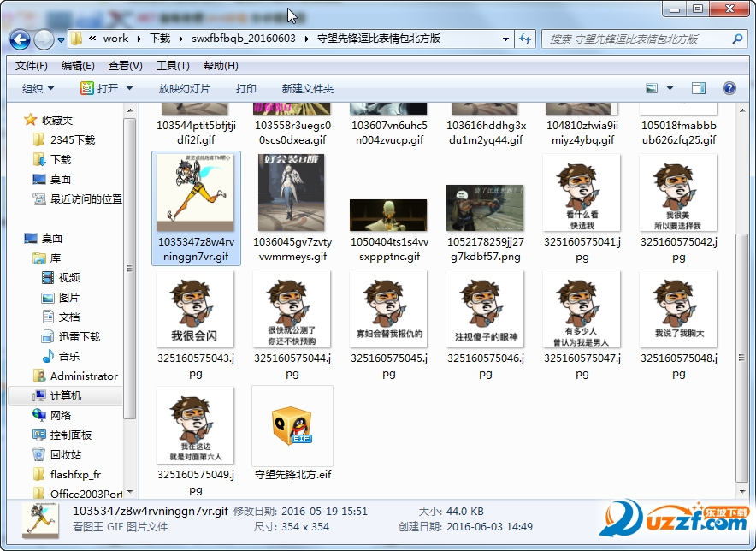Viewport: 756px width, 551px height.
Task: Click file name 103558r3uegs00scs0dxea.gif
Action: click(x=292, y=133)
